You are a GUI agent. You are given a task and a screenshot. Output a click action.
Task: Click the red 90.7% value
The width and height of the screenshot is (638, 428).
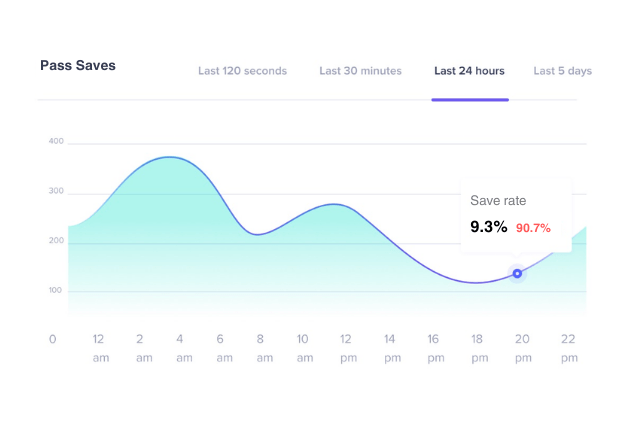tap(533, 228)
